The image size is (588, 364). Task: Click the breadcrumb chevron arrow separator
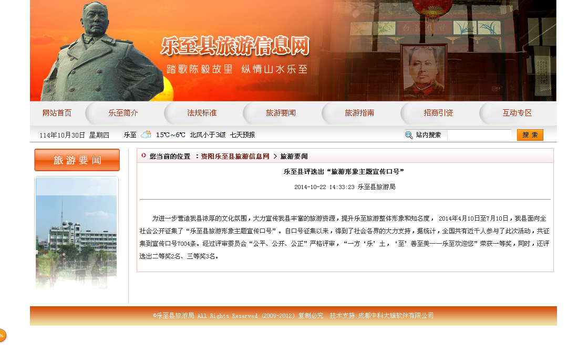275,156
